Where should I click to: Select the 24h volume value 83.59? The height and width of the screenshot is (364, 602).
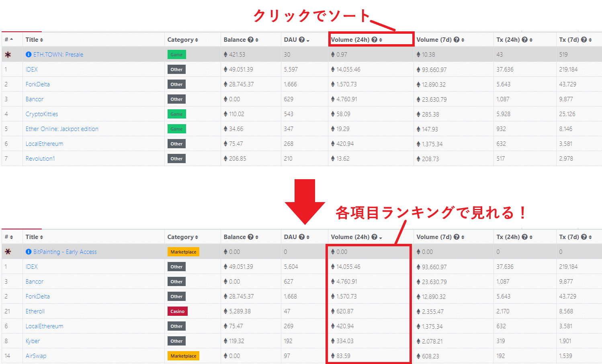[x=343, y=356]
